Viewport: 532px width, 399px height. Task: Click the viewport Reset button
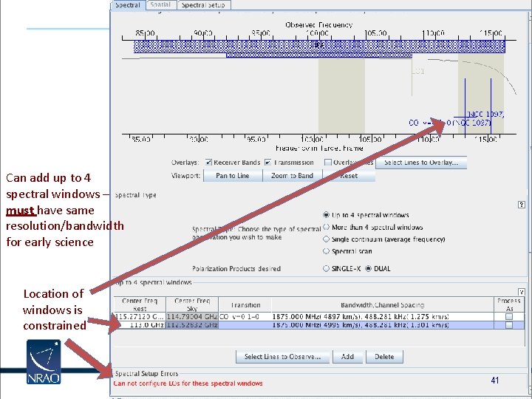[349, 176]
